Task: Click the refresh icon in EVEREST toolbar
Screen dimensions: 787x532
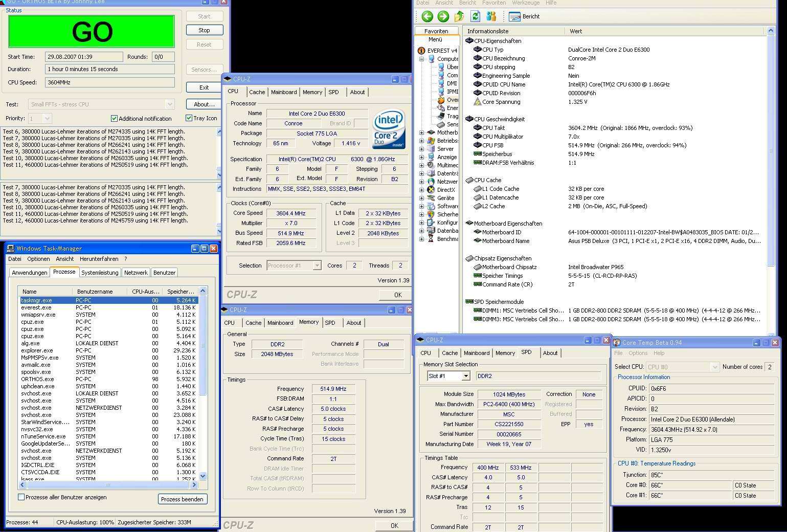Action: [x=475, y=16]
